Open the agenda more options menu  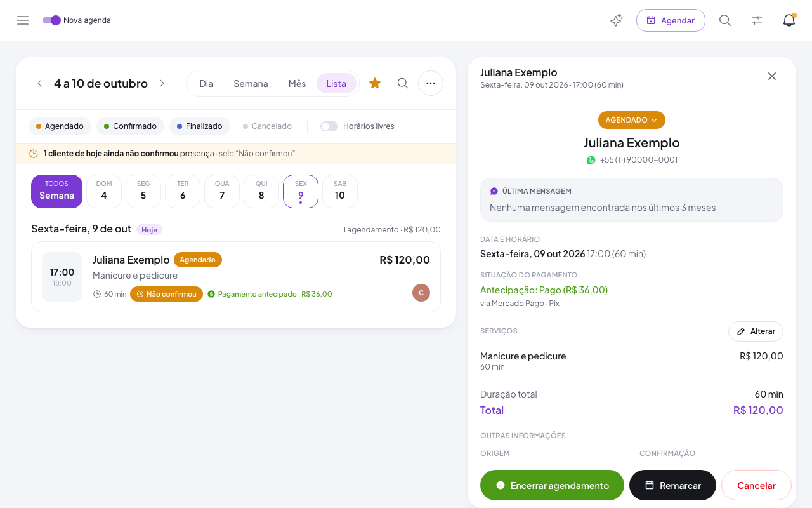(x=431, y=83)
